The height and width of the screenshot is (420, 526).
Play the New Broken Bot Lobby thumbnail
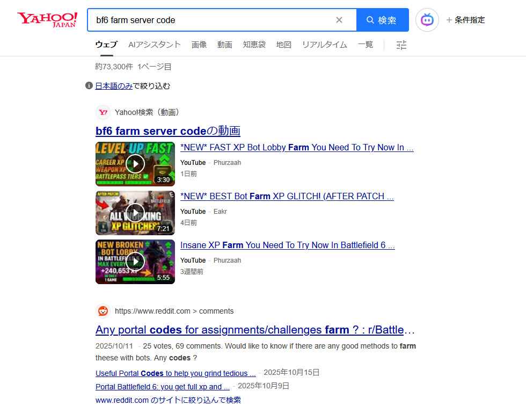135,262
